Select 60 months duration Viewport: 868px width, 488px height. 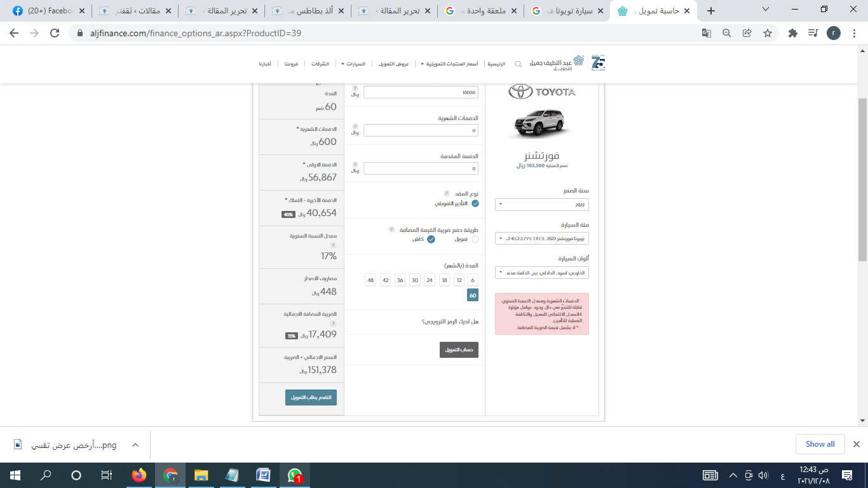point(473,295)
